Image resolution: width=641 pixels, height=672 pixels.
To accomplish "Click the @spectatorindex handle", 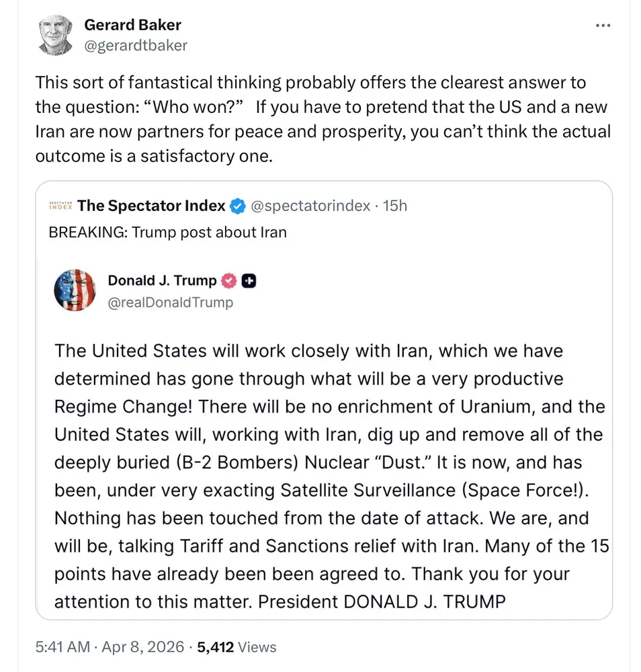I will click(310, 206).
